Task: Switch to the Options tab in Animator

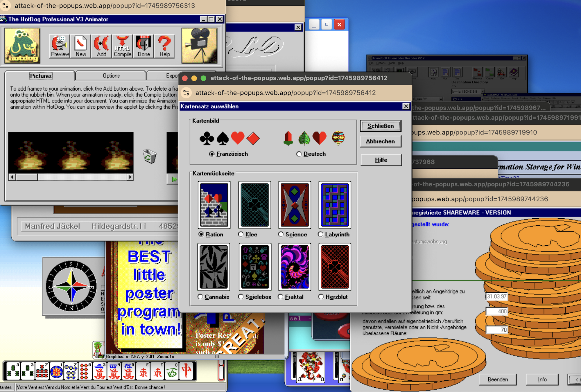Action: point(111,76)
